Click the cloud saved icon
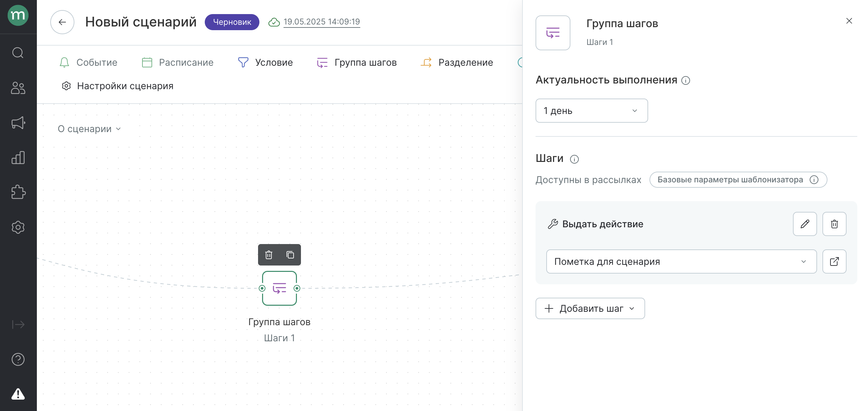This screenshot has height=411, width=868. click(x=274, y=22)
